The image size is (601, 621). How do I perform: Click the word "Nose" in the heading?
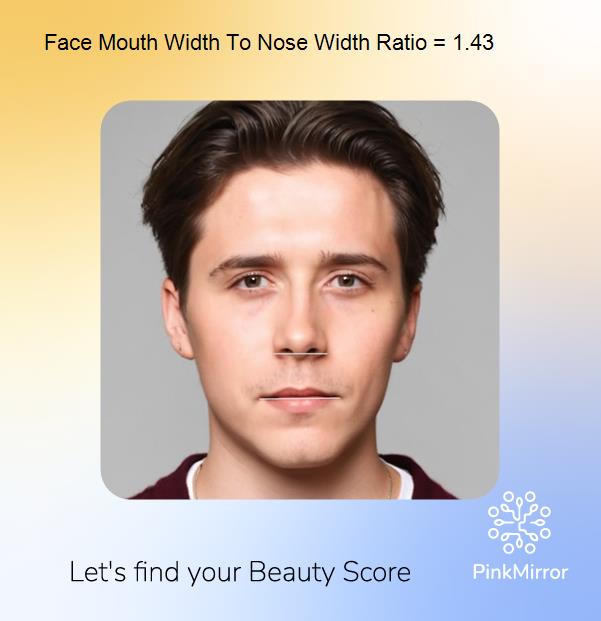tap(282, 42)
